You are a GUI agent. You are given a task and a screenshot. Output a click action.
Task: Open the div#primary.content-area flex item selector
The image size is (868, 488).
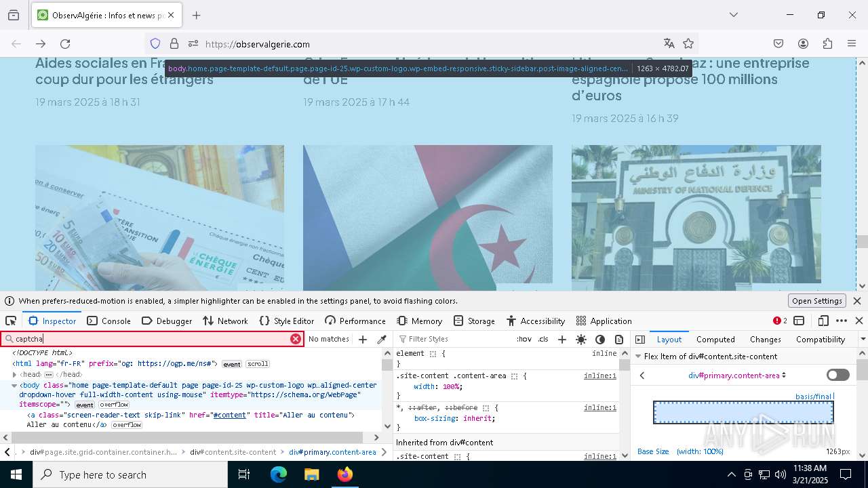(737, 375)
